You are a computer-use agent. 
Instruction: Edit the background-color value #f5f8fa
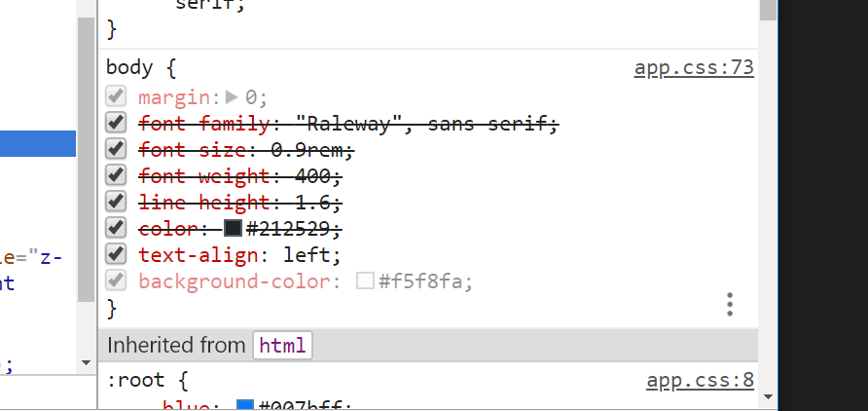click(420, 281)
